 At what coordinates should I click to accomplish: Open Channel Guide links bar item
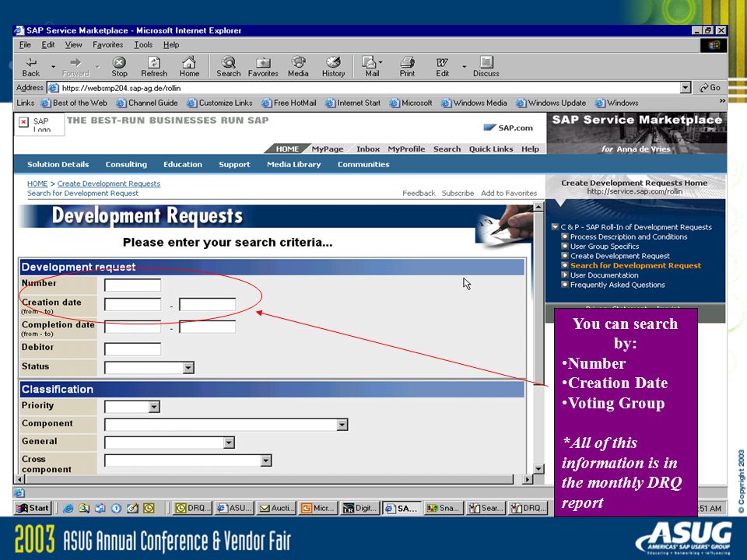click(147, 103)
